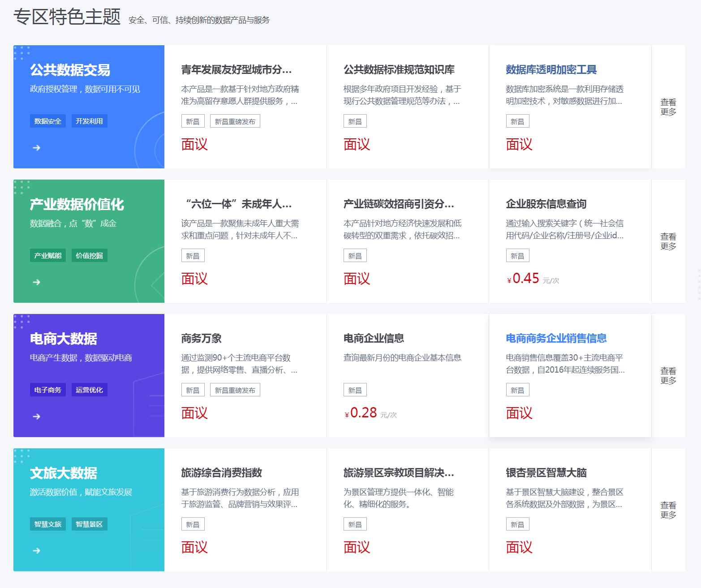Viewport: 701px width, 588px height.
Task: Click subtitle 电商产生数据，数据驱动电商
Action: (x=81, y=358)
